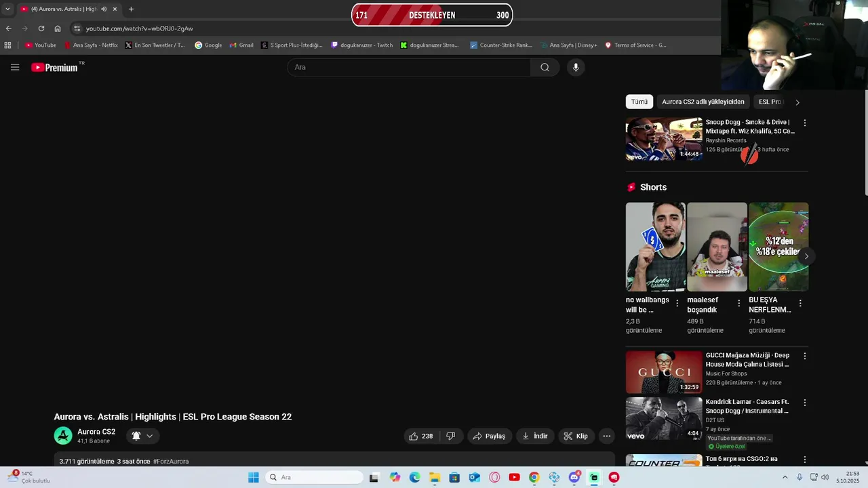
Task: Show next Shorts with right arrow
Action: click(x=806, y=256)
